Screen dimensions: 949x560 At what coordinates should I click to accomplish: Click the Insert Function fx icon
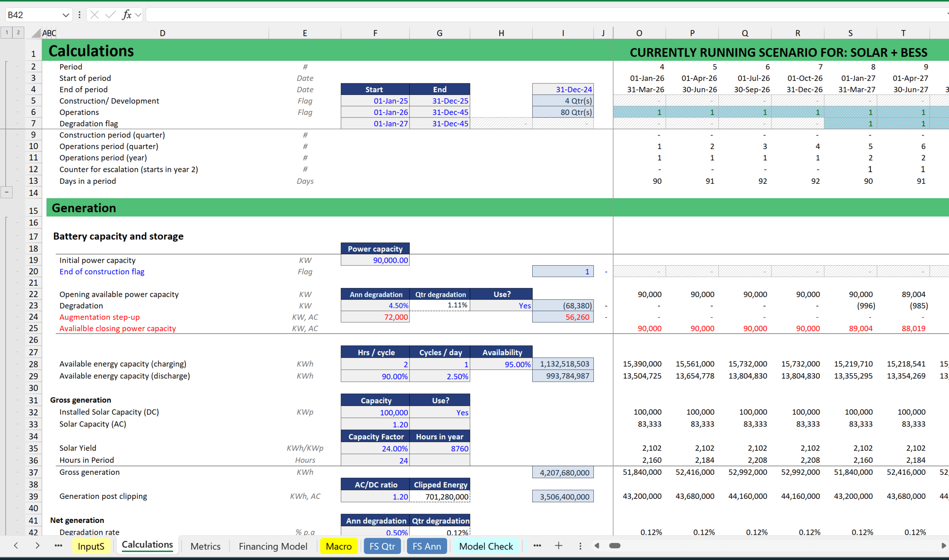click(126, 15)
